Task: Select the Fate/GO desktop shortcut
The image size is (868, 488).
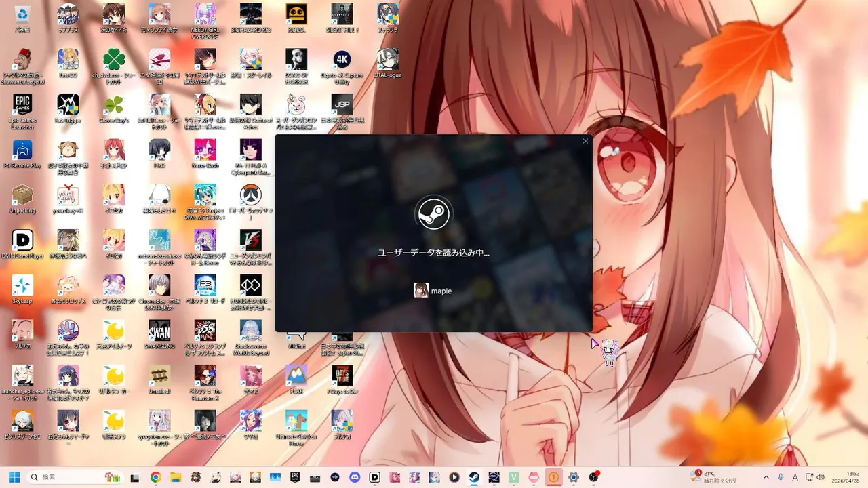Action: point(68,64)
